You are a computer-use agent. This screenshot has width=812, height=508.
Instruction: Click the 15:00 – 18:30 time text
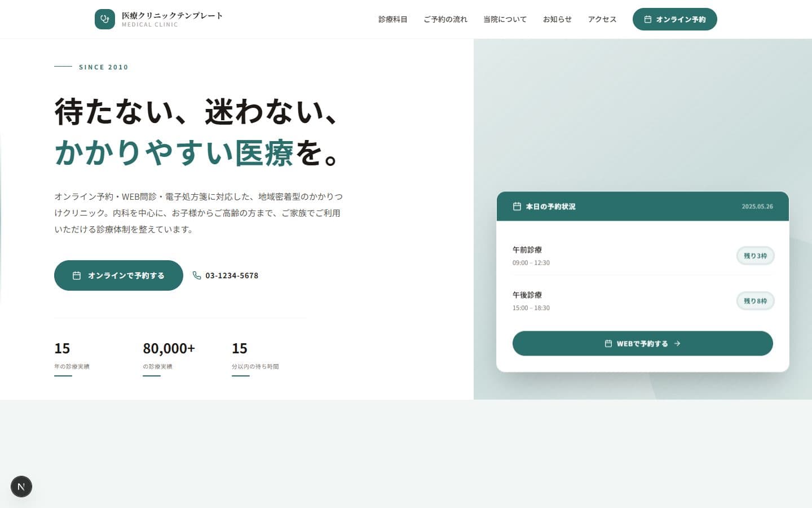coord(531,308)
